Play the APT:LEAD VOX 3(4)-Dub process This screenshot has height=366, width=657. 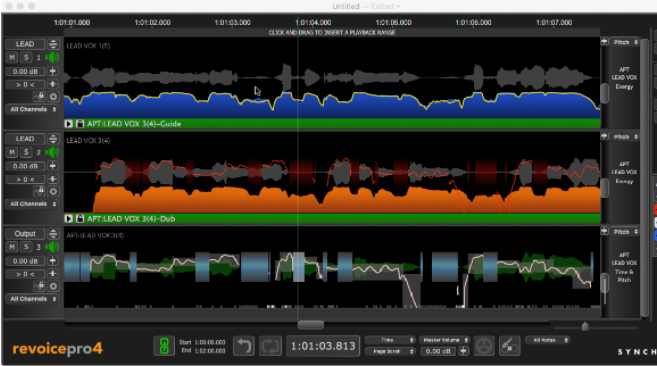pyautogui.click(x=68, y=218)
